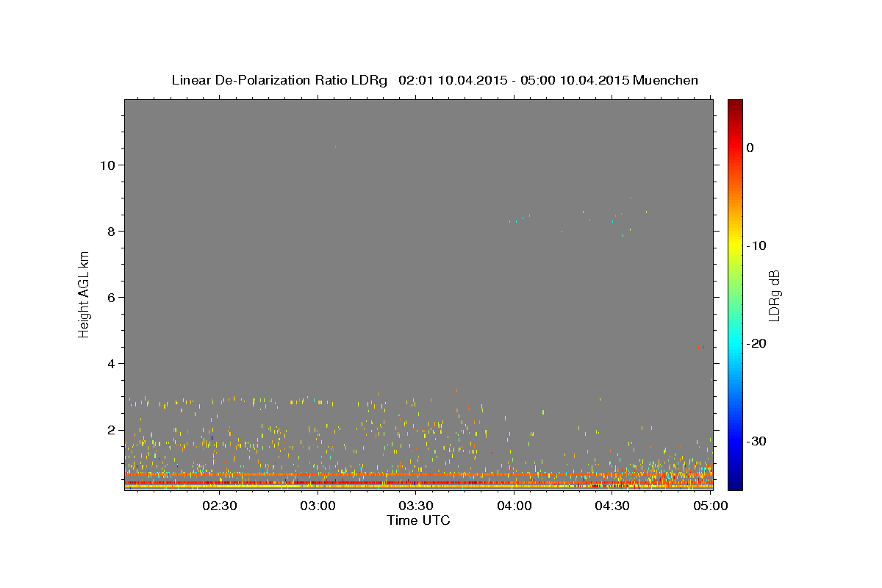The height and width of the screenshot is (588, 882).
Task: Click the 'LDRg dB' colorbar label
Action: pos(773,295)
